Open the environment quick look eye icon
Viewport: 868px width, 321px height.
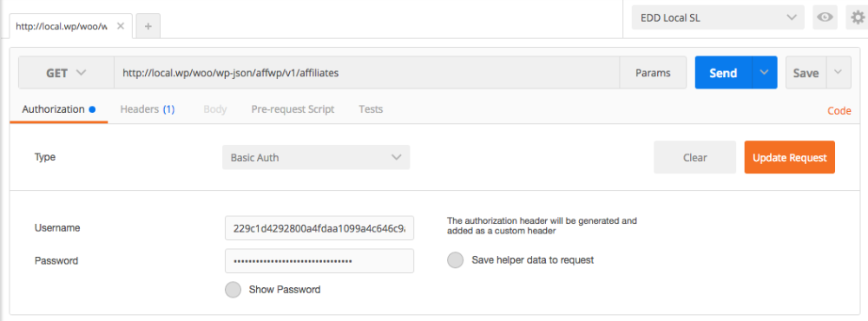coord(825,17)
